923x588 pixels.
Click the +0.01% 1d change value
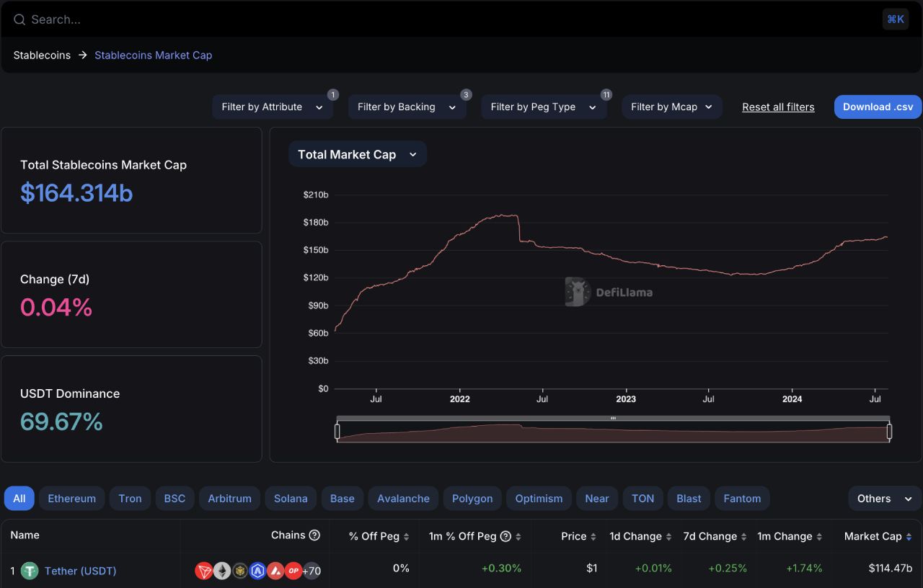click(x=653, y=568)
